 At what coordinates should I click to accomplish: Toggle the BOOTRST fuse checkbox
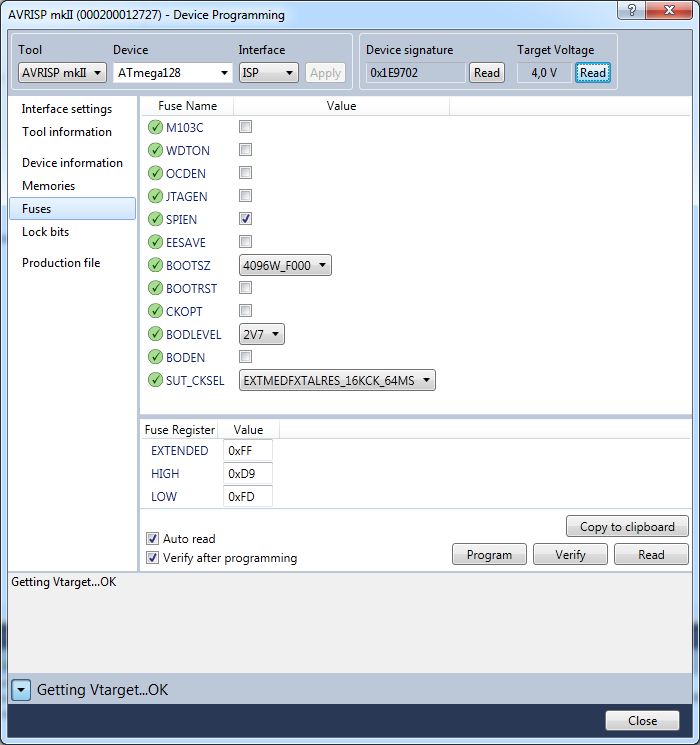[x=245, y=287]
